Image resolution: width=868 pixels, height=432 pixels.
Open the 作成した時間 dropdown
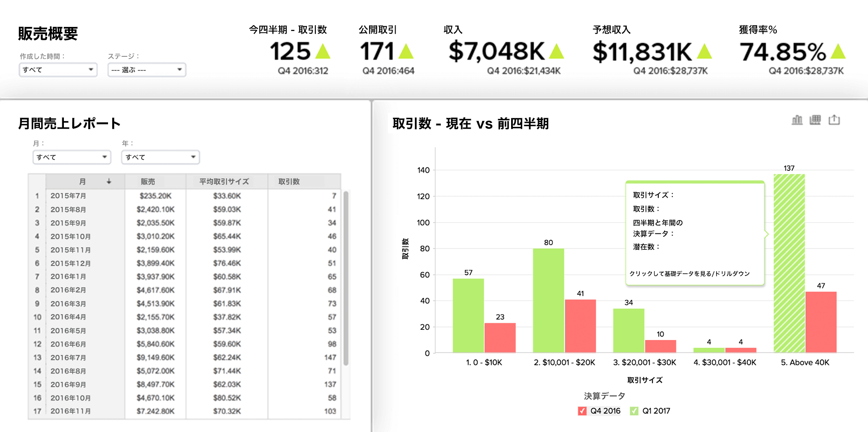coord(58,70)
